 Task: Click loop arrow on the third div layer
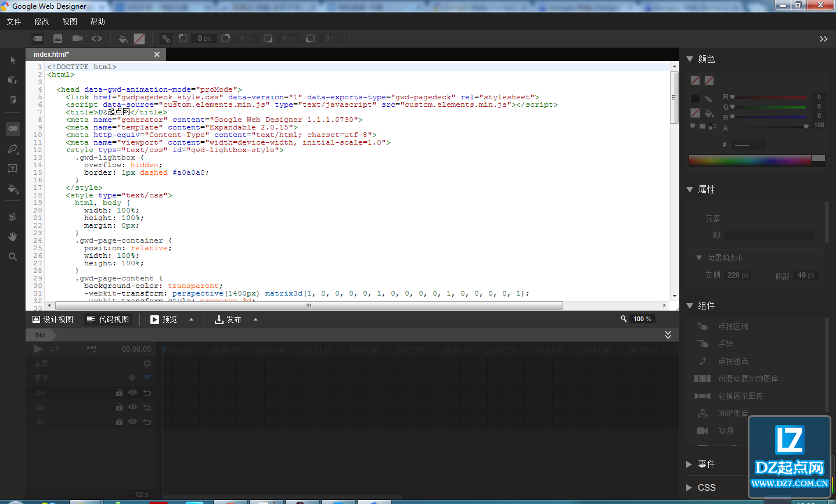tap(147, 422)
